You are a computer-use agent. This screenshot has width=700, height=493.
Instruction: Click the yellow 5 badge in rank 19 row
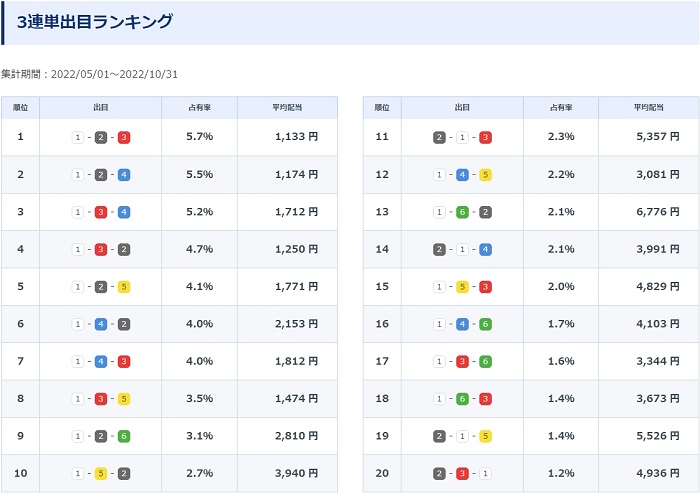click(x=485, y=436)
